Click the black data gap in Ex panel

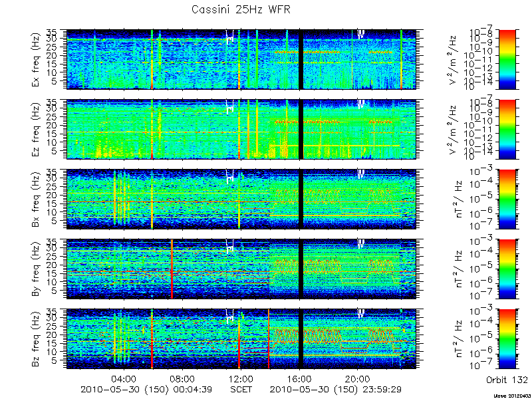pyautogui.click(x=301, y=60)
